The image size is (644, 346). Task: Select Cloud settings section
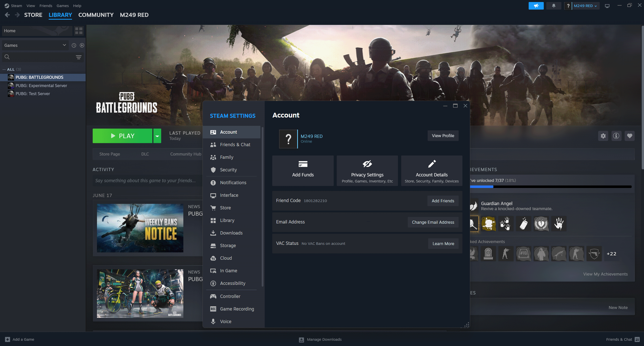[x=231, y=258]
